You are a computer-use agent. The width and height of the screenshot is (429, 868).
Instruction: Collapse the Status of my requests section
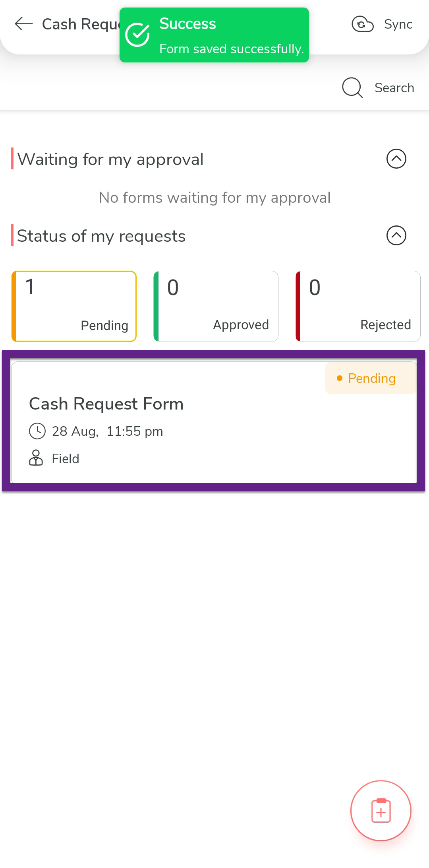396,236
